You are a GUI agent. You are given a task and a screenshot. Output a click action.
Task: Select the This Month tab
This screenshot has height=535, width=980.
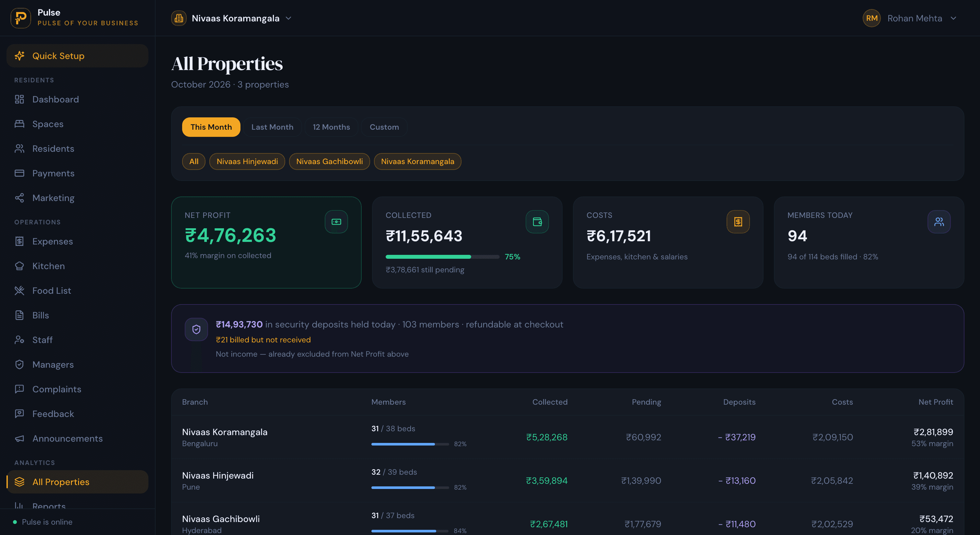point(211,127)
